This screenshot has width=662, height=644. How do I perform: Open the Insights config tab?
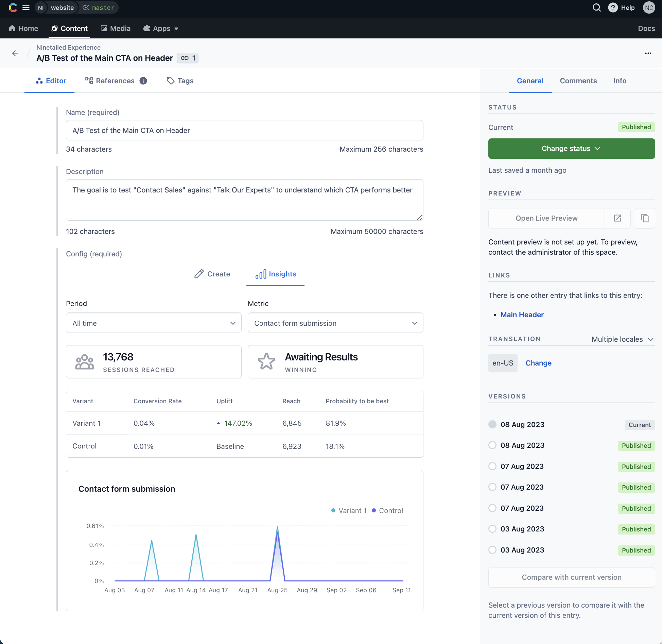(276, 274)
